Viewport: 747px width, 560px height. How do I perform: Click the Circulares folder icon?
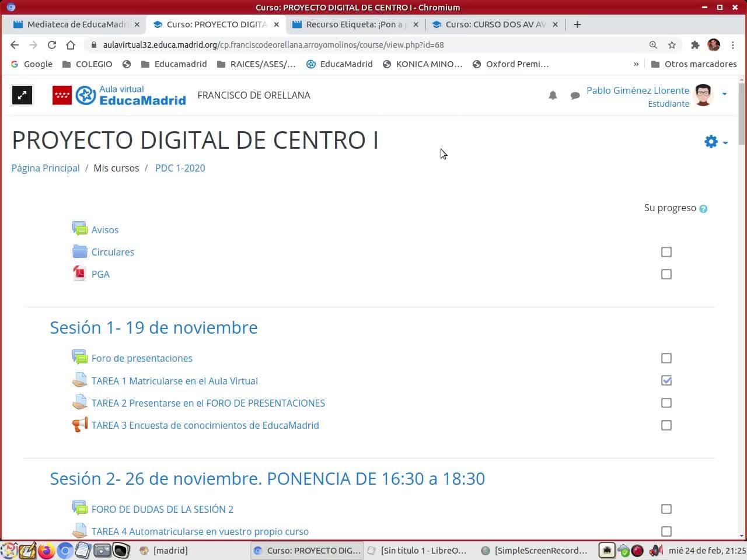coord(79,251)
